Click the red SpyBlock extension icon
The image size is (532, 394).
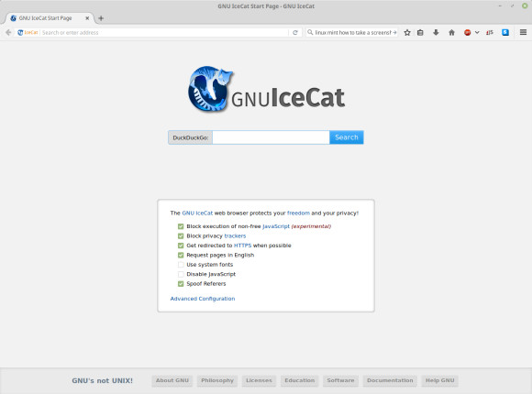[467, 33]
